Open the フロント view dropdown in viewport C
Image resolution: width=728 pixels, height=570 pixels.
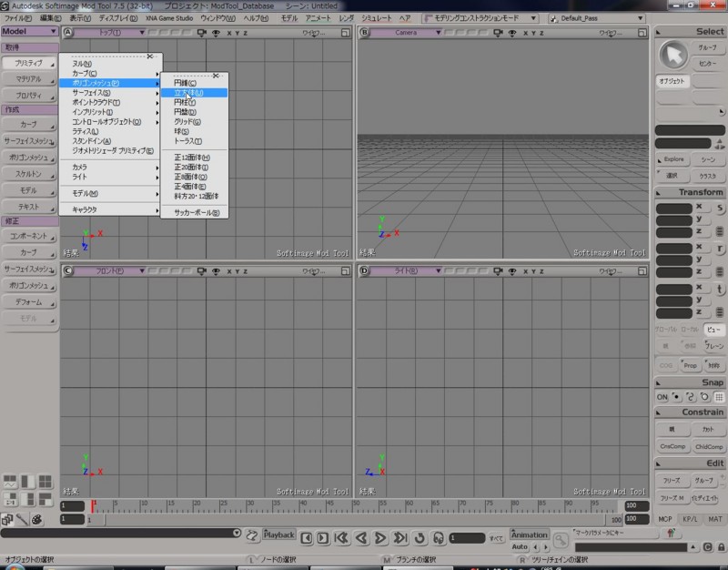(x=109, y=270)
